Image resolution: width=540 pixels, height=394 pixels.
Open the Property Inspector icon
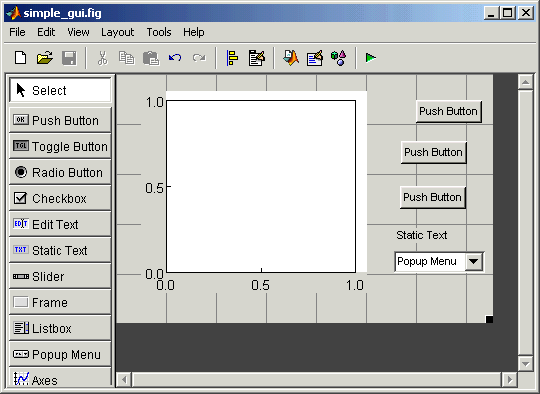point(315,58)
